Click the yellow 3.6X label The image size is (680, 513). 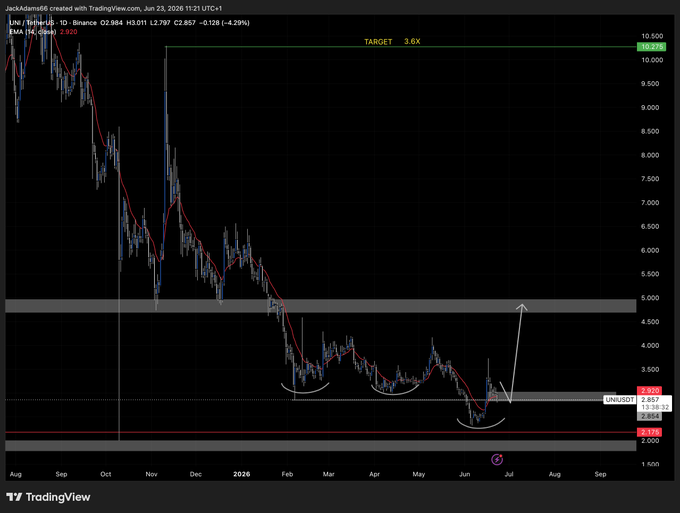(412, 41)
